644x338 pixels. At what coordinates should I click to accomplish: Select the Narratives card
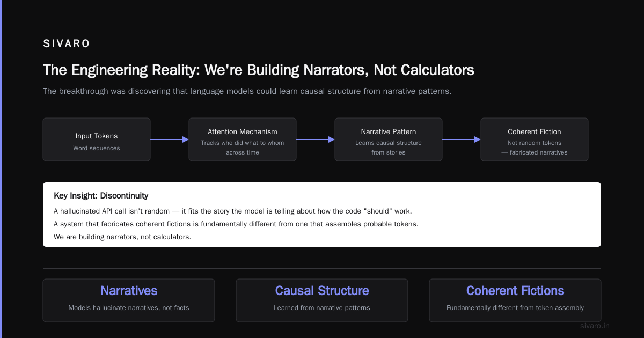129,300
